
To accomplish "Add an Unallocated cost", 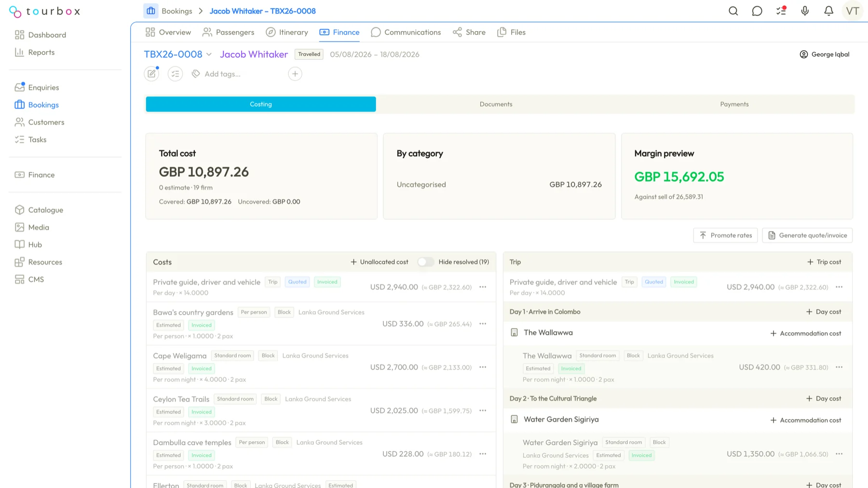I will pos(379,262).
